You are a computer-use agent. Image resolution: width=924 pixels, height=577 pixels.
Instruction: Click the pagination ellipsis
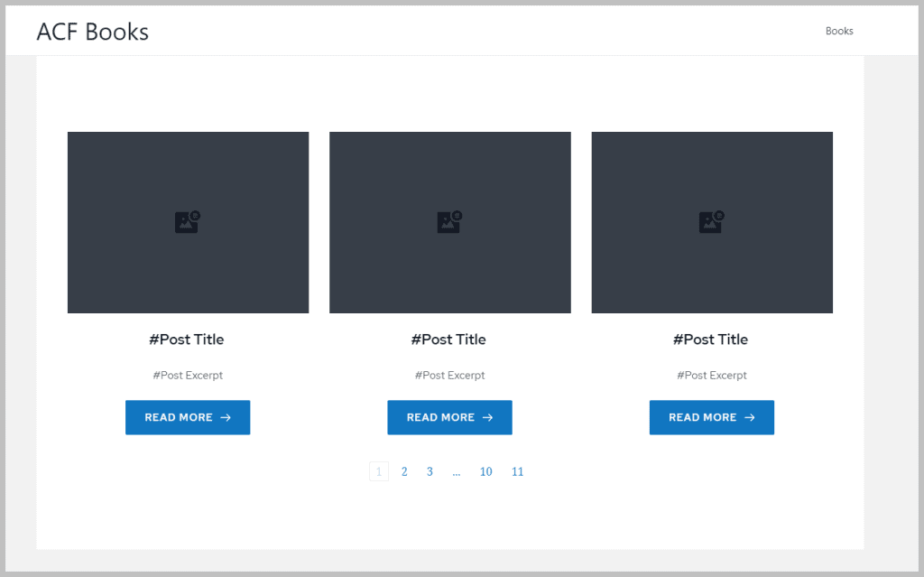tap(456, 472)
